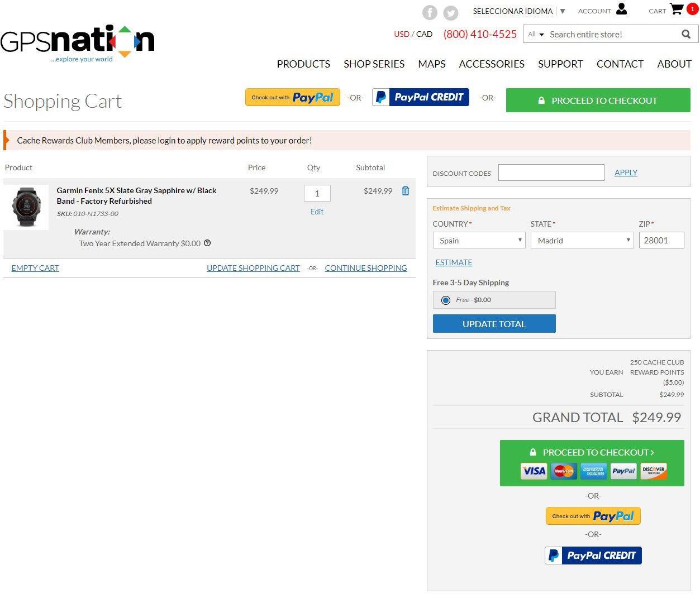700x608 pixels.
Task: Click Continue Shopping link
Action: [366, 268]
